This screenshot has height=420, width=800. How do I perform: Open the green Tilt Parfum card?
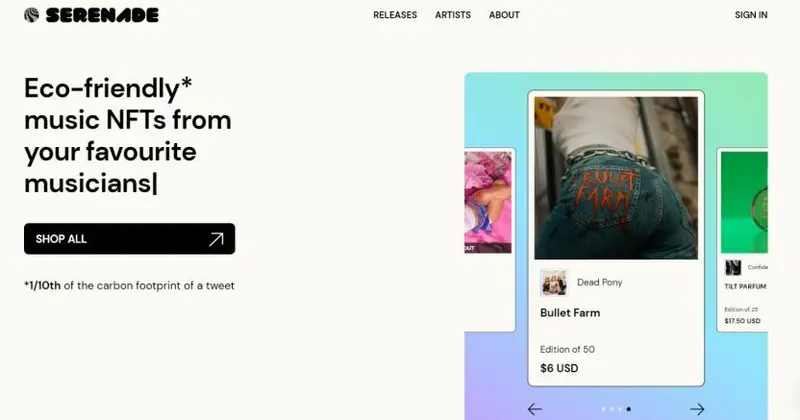click(x=742, y=240)
